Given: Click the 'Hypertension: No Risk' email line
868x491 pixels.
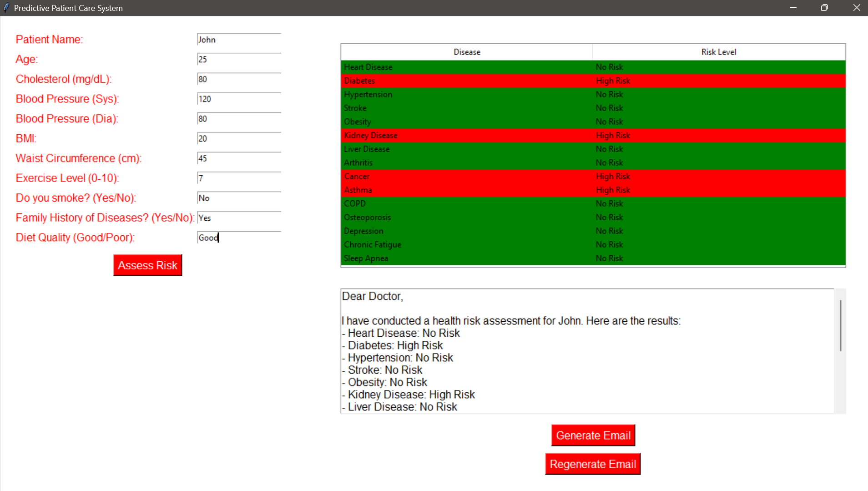Looking at the screenshot, I should tap(398, 358).
